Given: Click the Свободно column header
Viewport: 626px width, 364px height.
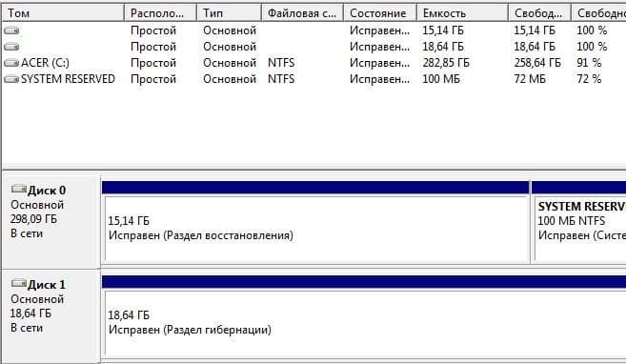Looking at the screenshot, I should tap(539, 13).
